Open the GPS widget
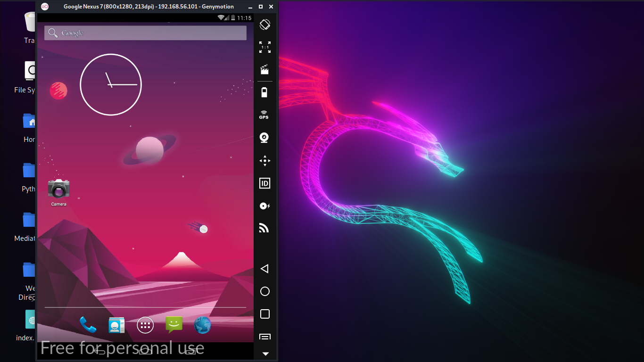644x362 pixels. click(x=264, y=115)
